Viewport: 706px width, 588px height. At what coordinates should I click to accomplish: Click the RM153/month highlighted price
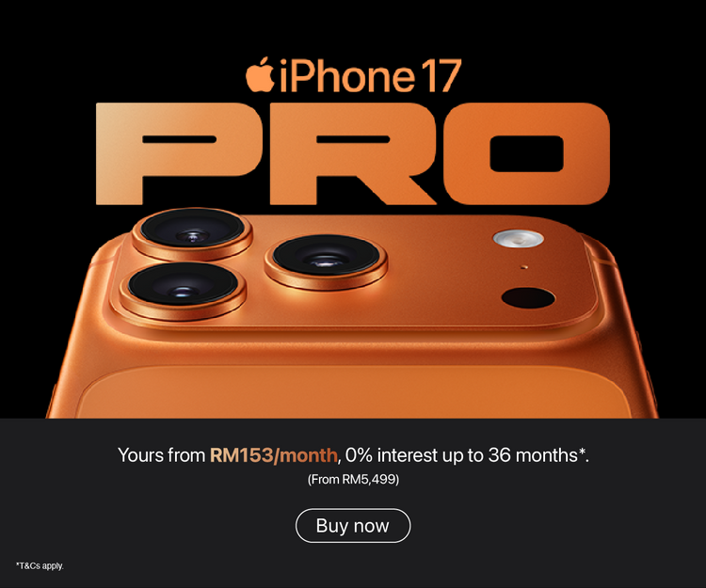273,455
